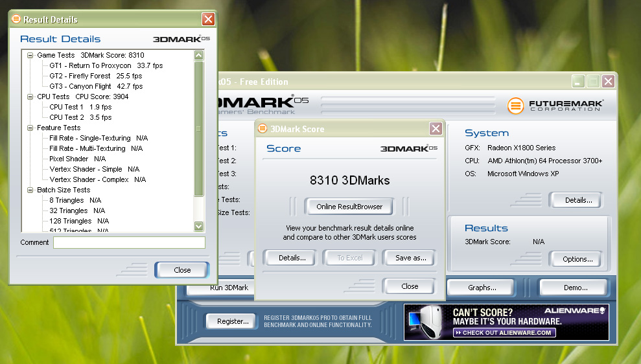Screen dimensions: 641x364
Task: Click Microsoft Windows XP OS text
Action: tap(523, 174)
